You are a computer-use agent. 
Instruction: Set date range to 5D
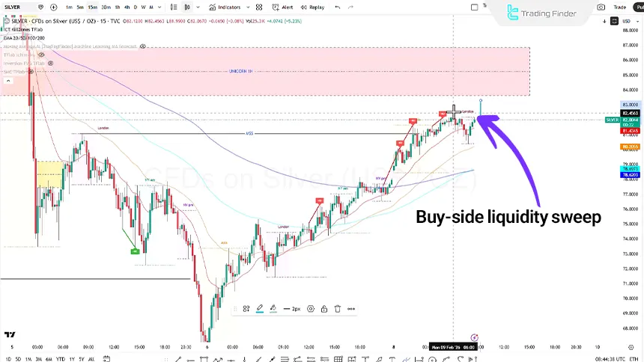pyautogui.click(x=18, y=359)
